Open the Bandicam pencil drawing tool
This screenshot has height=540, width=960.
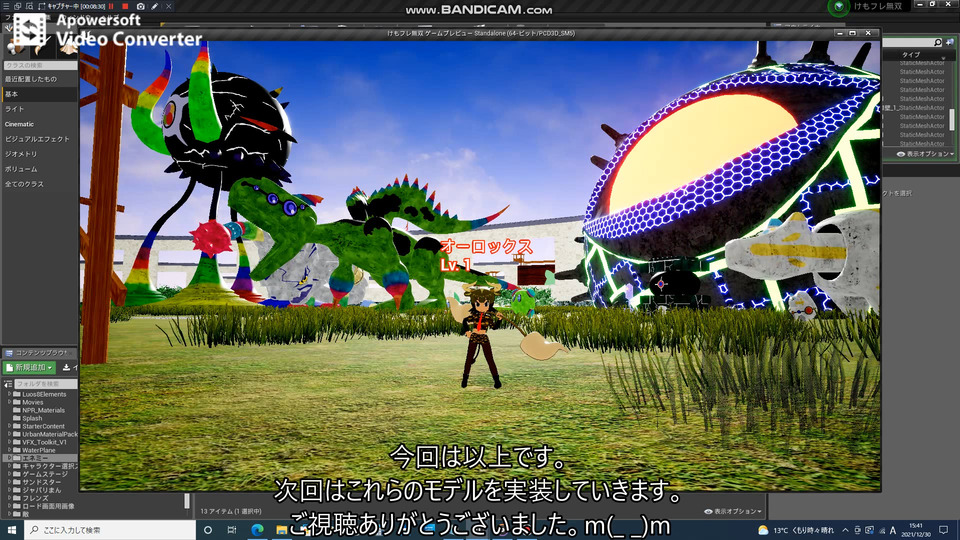(155, 6)
